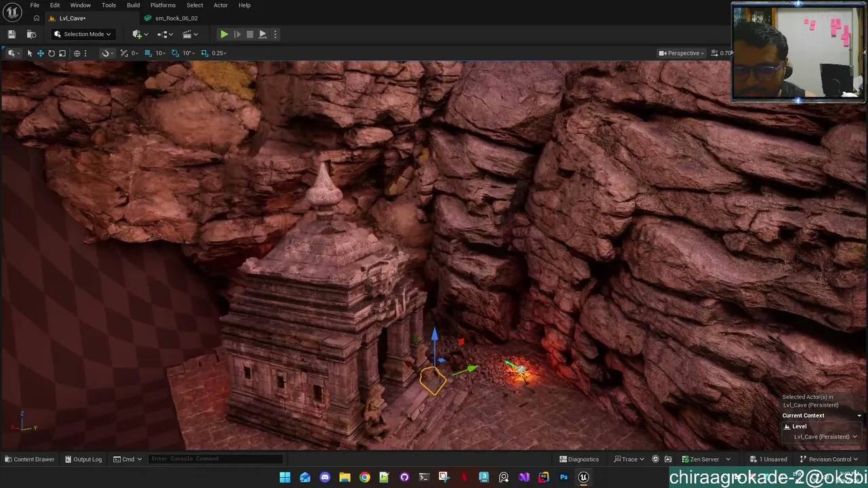Open the Add content cube dropdown

[x=140, y=34]
